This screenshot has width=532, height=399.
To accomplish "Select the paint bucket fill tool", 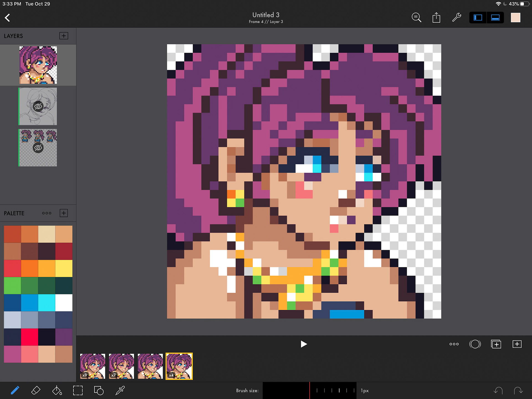I will click(57, 390).
